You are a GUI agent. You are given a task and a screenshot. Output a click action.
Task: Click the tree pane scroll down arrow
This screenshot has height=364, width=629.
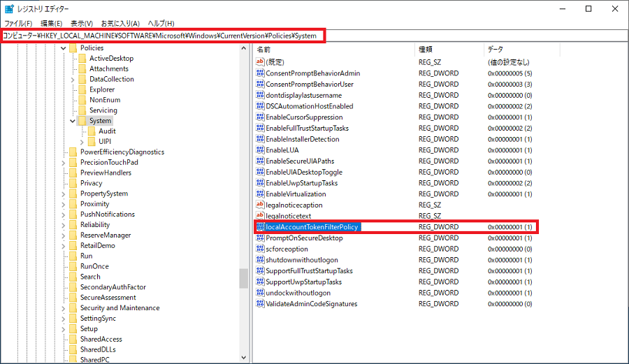coord(243,357)
